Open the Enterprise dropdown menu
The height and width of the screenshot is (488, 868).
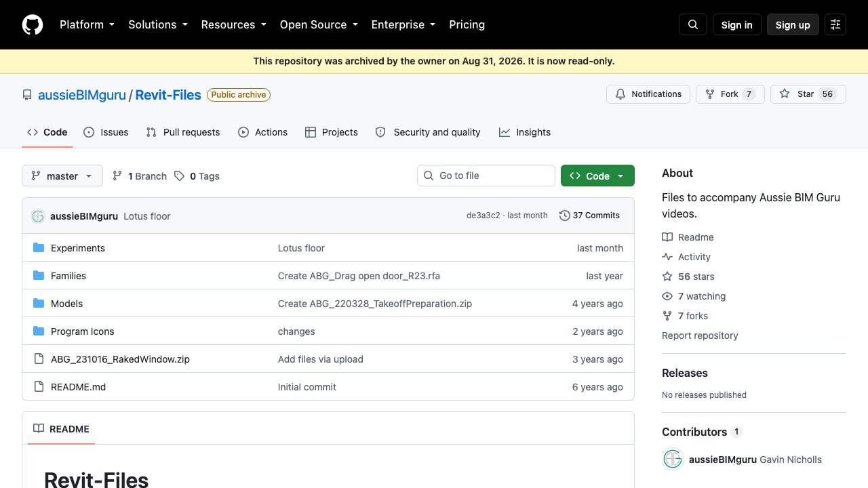[403, 24]
